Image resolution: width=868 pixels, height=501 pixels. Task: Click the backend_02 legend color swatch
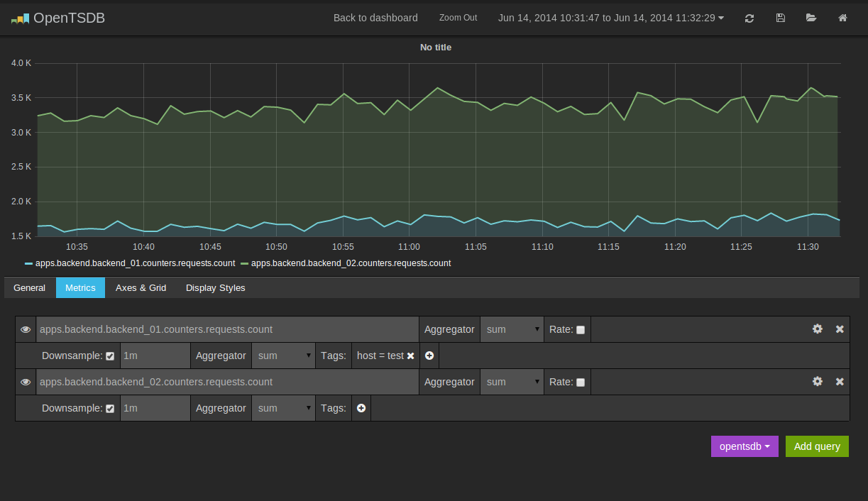point(245,263)
